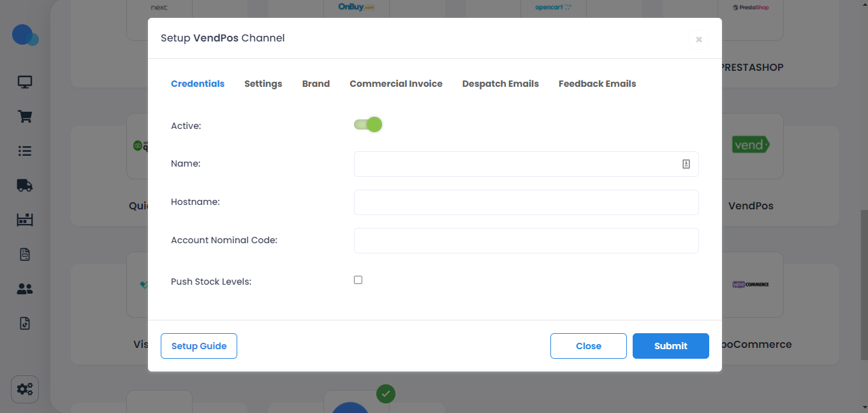This screenshot has width=868, height=413.
Task: Click the blue app logo
Action: tap(25, 35)
